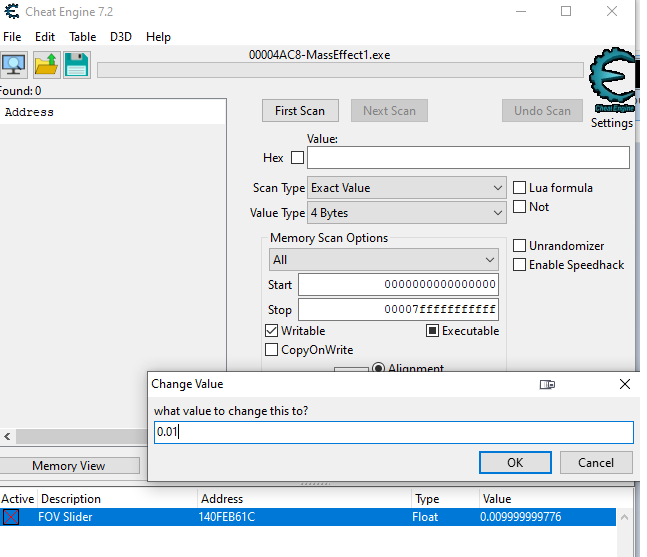The width and height of the screenshot is (647, 557).
Task: Open the memory region All dropdown
Action: (384, 260)
